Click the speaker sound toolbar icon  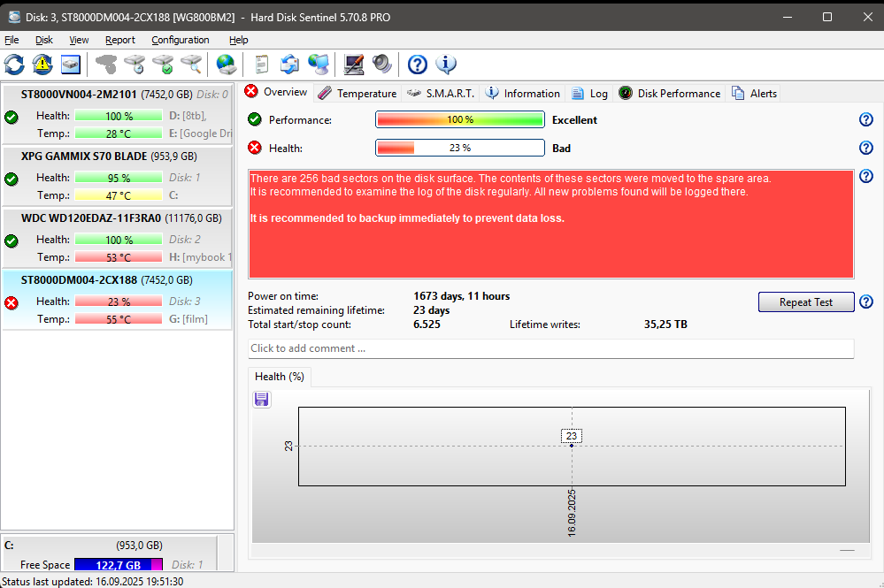click(381, 65)
